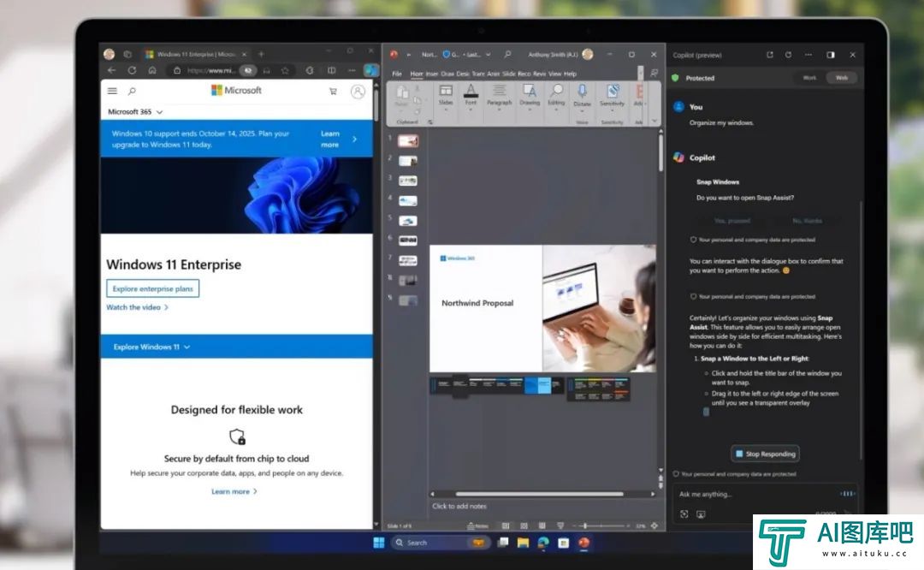Open the Clipboard dialog launcher in PowerPoint
The image size is (924, 570).
tap(430, 122)
